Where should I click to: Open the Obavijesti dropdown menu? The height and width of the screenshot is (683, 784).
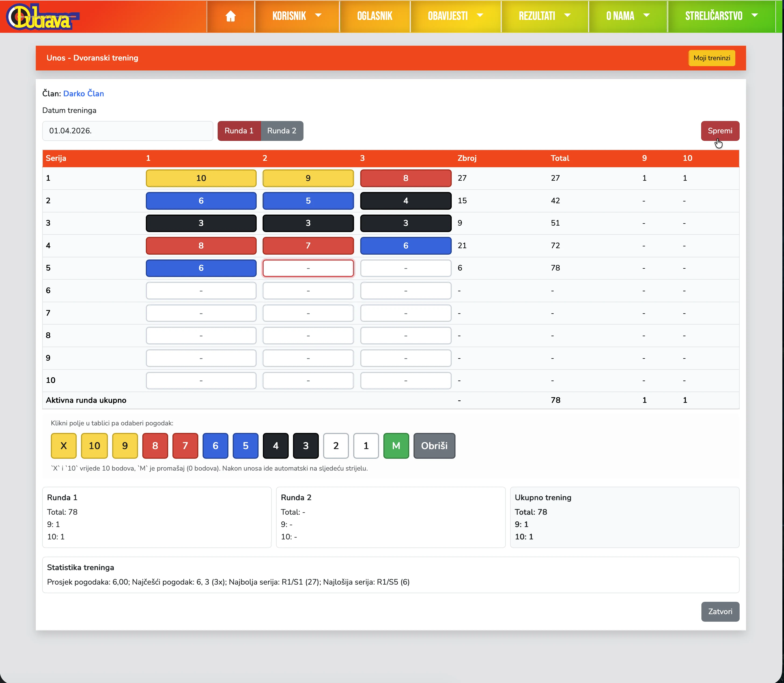(455, 16)
